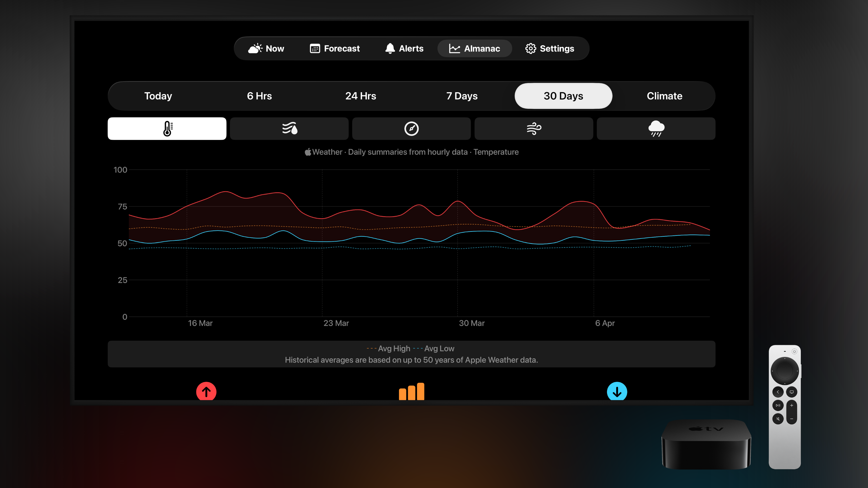Click the red up arrow icon
Screen dimensions: 868x488
pyautogui.click(x=206, y=391)
